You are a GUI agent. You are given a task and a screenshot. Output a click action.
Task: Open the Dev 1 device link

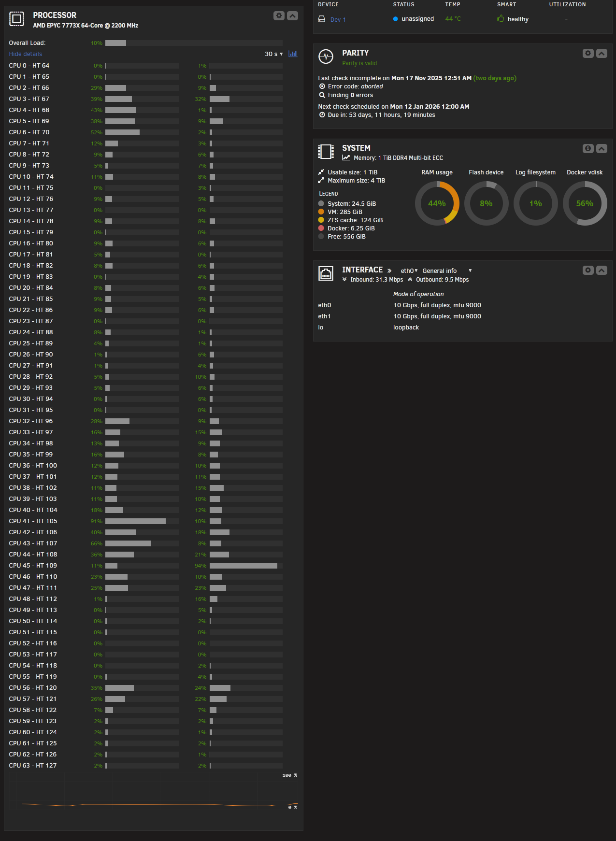(338, 20)
